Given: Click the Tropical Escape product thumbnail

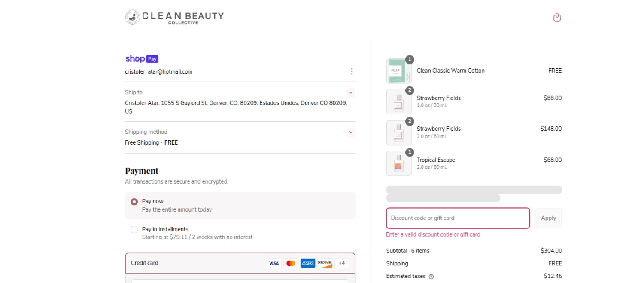Looking at the screenshot, I should pos(399,163).
